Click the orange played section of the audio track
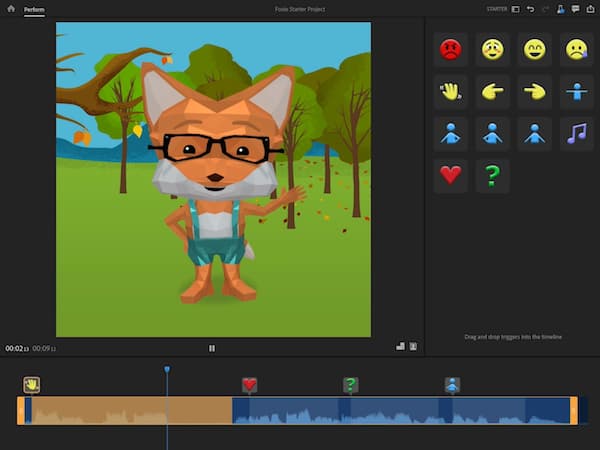The width and height of the screenshot is (600, 450). coord(132,411)
